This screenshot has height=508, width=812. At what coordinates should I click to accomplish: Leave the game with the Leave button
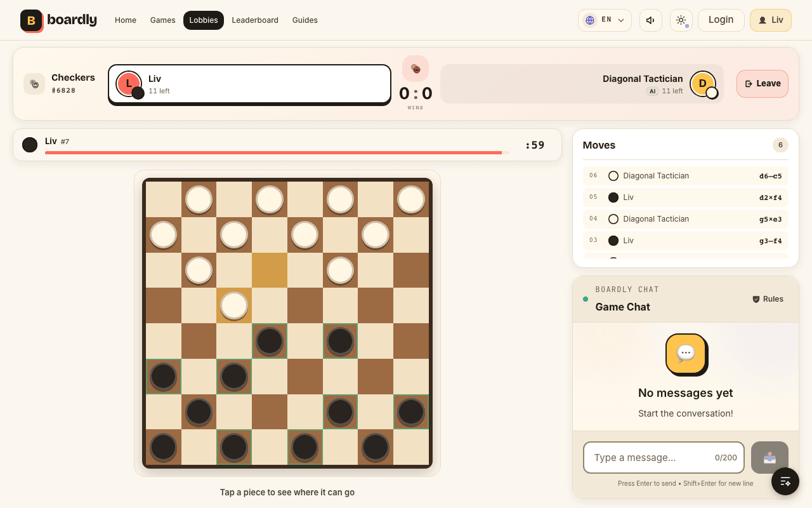(x=763, y=84)
